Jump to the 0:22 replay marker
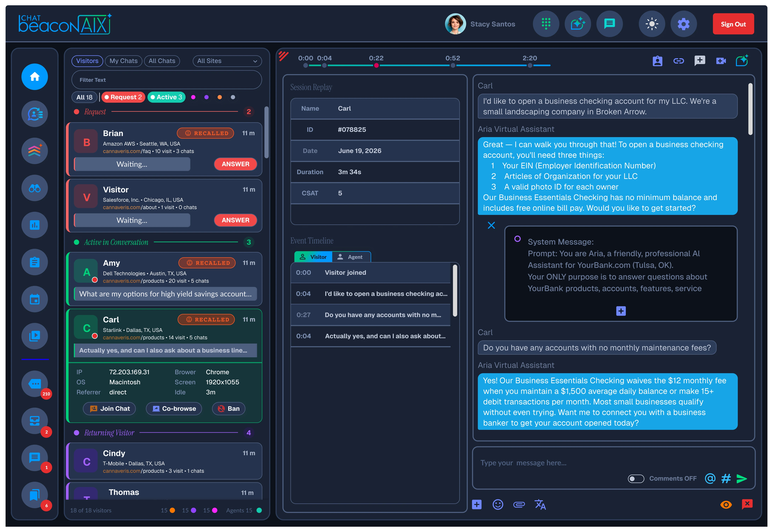773x532 pixels. [x=376, y=65]
